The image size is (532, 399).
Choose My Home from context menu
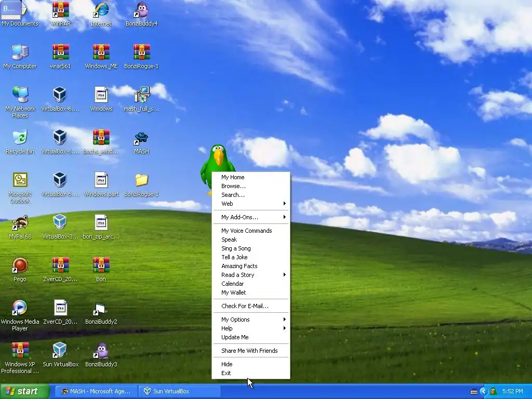251,177
